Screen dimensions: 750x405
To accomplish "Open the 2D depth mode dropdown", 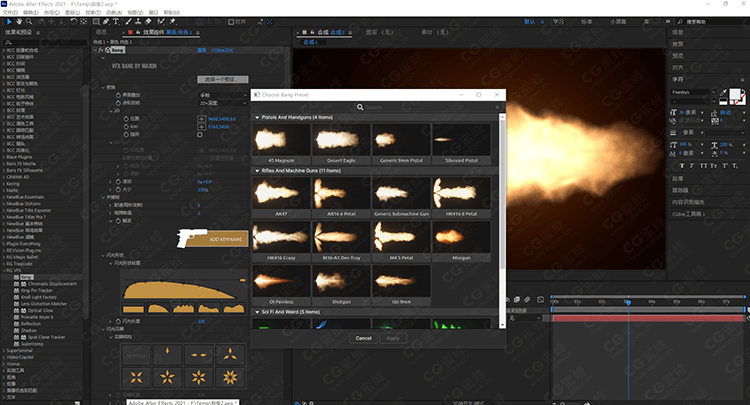I will (x=223, y=103).
